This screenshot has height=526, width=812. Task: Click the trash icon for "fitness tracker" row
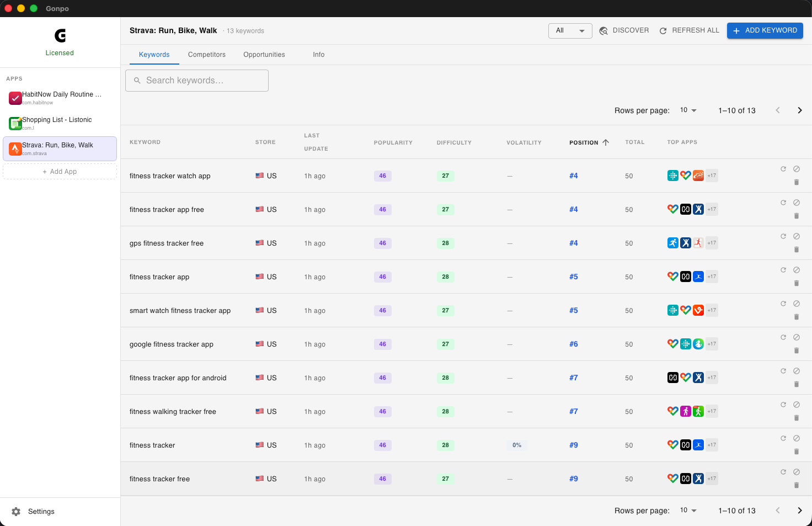796,451
